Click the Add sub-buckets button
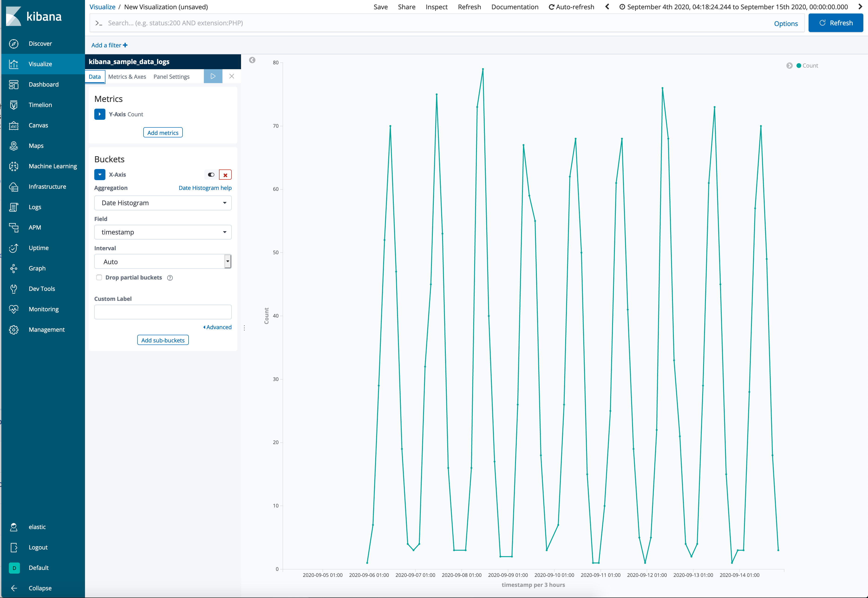This screenshot has height=598, width=868. (163, 340)
